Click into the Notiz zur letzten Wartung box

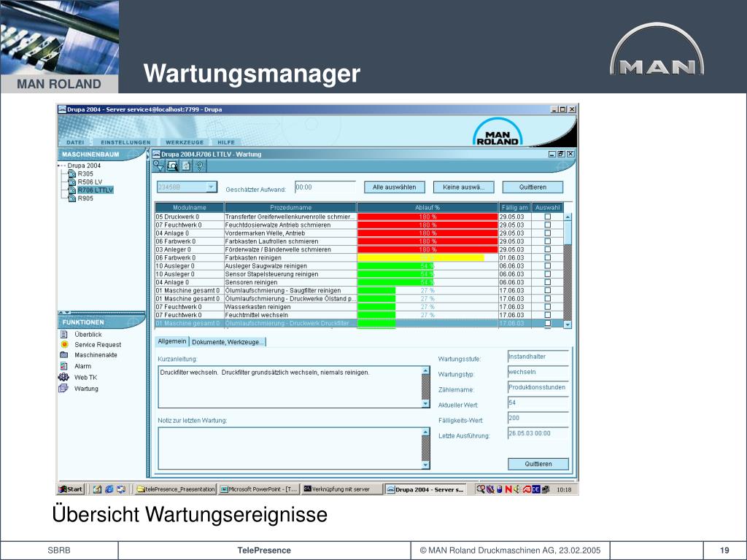[x=290, y=448]
